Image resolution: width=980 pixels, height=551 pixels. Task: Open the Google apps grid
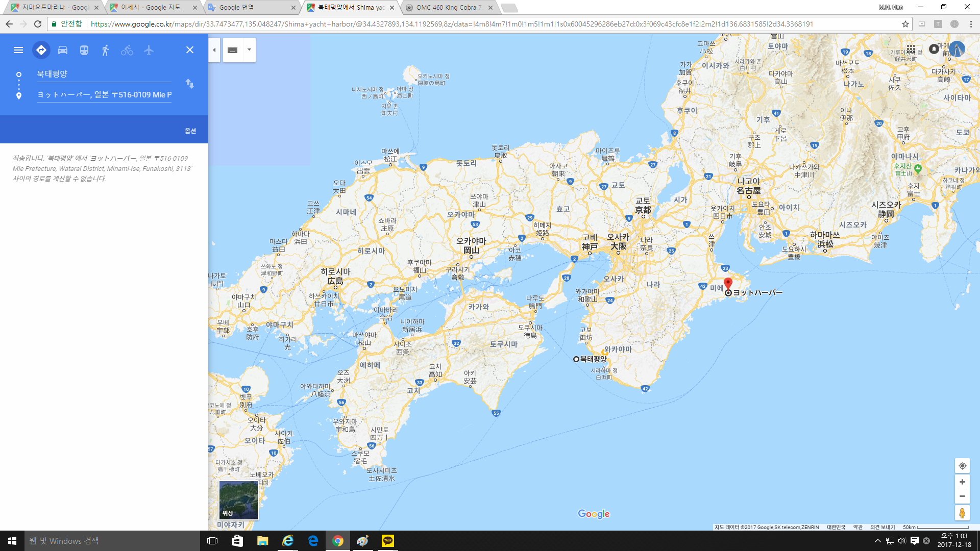911,49
